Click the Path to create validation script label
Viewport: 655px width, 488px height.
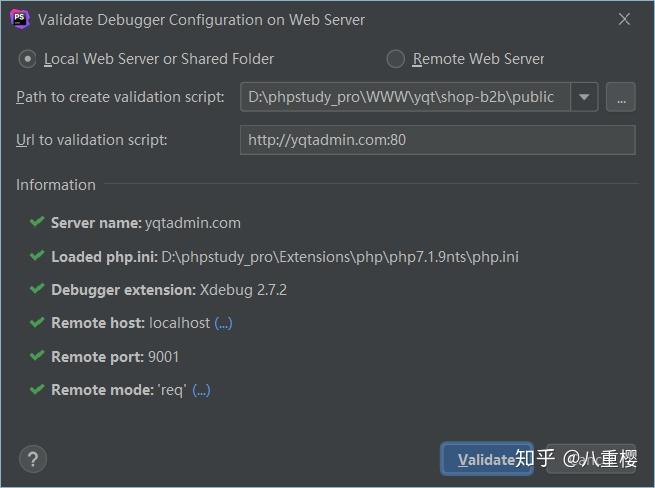click(x=120, y=97)
